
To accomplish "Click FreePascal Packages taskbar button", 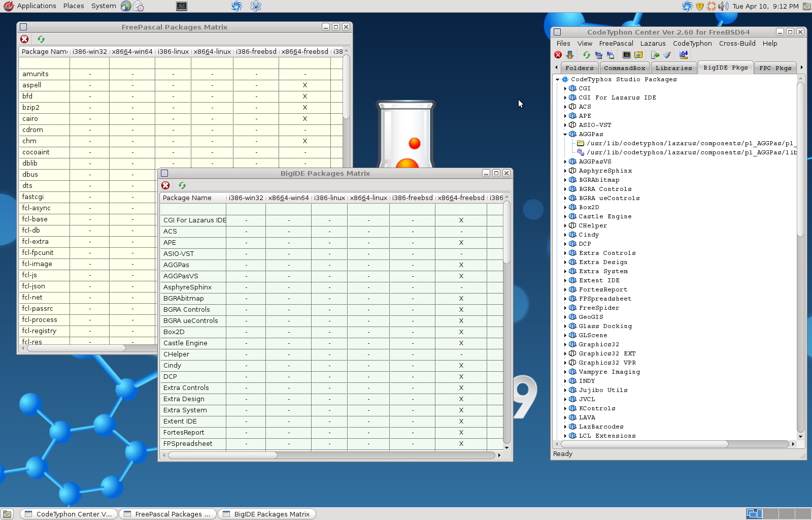I will [x=167, y=514].
